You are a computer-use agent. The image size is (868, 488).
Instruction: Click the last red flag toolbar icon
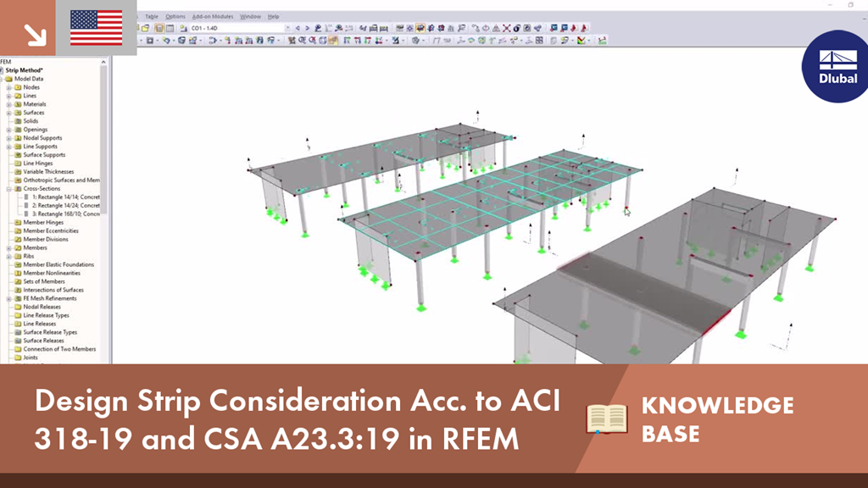[584, 28]
